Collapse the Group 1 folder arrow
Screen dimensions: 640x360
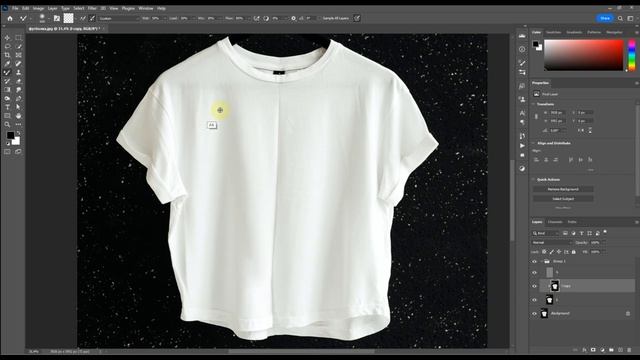(x=541, y=262)
